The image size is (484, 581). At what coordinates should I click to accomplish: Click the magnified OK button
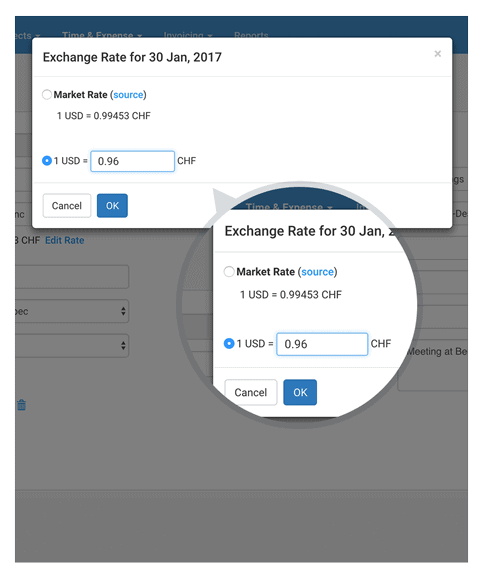(300, 392)
